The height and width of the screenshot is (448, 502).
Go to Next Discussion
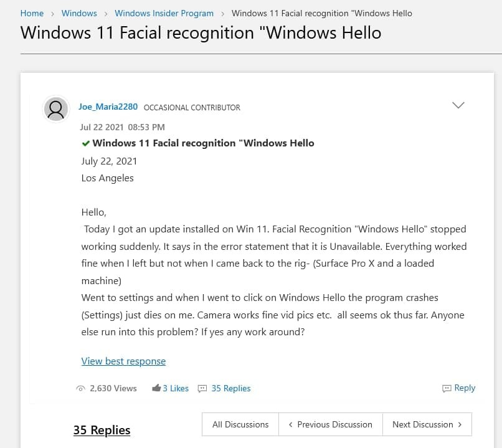(427, 424)
